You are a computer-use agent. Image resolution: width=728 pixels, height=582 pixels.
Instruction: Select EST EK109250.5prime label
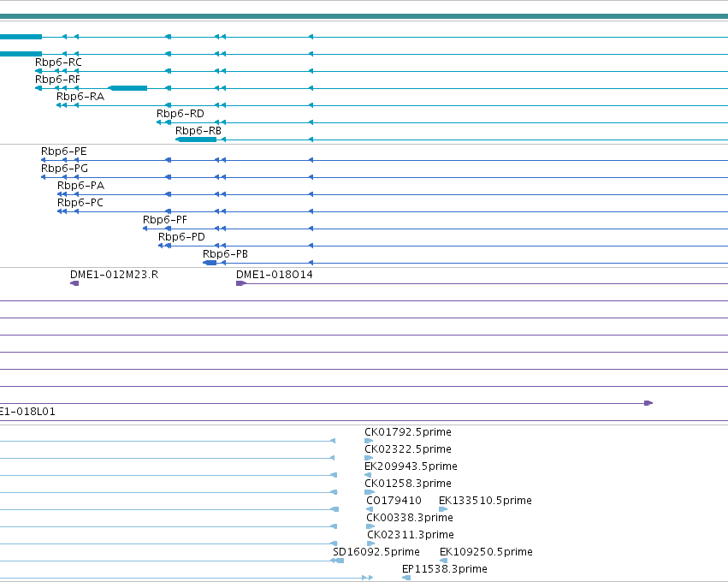[x=486, y=552]
